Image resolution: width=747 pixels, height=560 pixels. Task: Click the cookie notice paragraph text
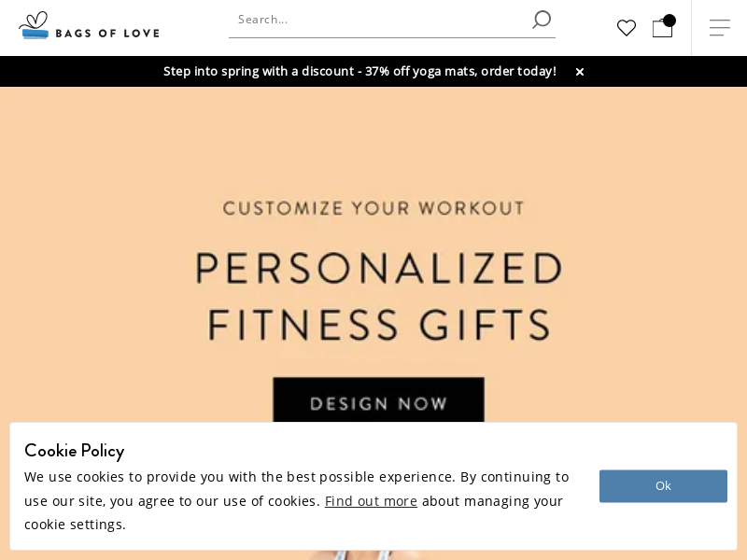tap(296, 500)
